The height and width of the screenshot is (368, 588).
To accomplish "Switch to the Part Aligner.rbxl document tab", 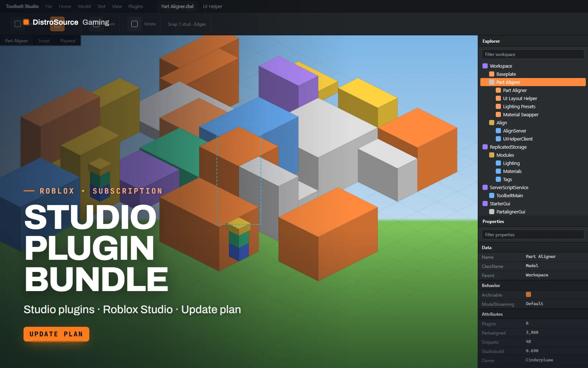I will (177, 6).
